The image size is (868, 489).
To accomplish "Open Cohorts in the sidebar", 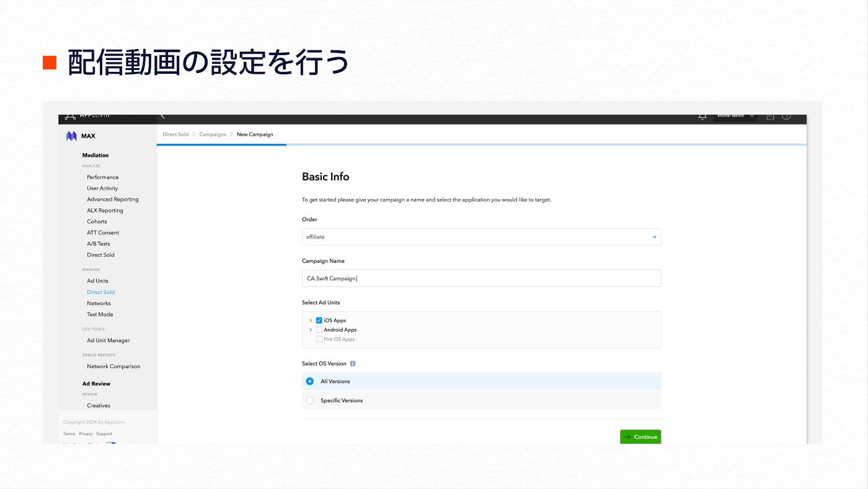I will tap(97, 222).
